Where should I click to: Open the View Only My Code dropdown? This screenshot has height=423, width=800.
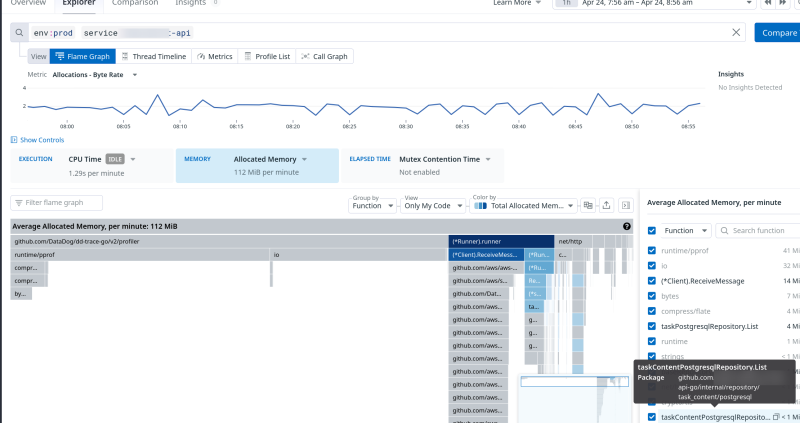click(x=431, y=205)
